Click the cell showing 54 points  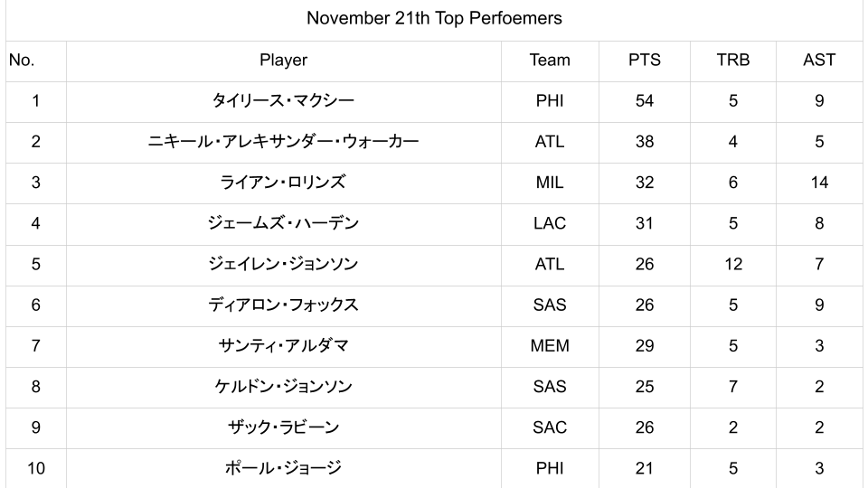645,101
